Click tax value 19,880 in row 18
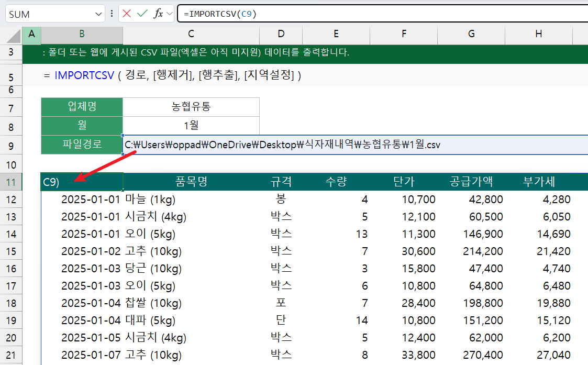The height and width of the screenshot is (365, 588). pos(553,303)
